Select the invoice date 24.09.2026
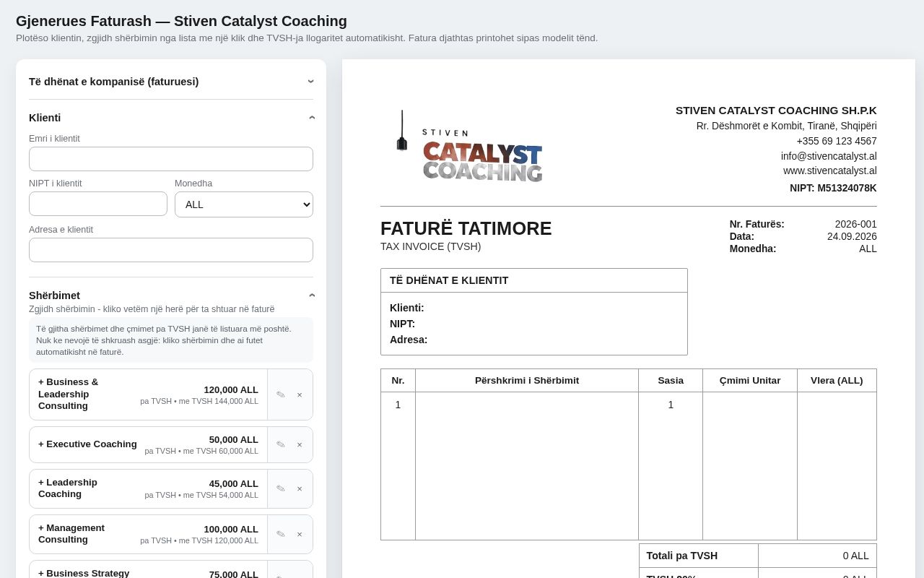Screen dimensions: 924x578 [x=852, y=236]
